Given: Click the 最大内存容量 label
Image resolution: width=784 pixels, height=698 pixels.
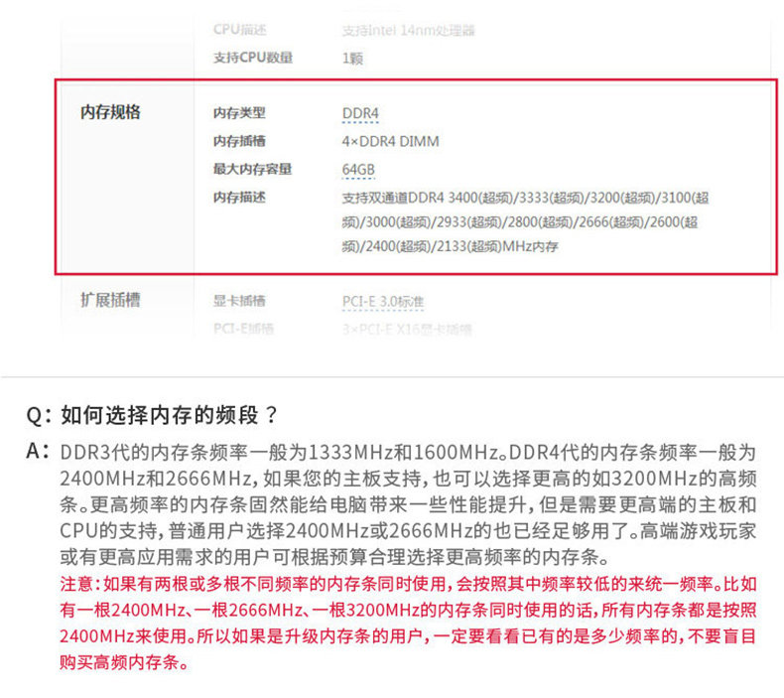Looking at the screenshot, I should click(252, 169).
